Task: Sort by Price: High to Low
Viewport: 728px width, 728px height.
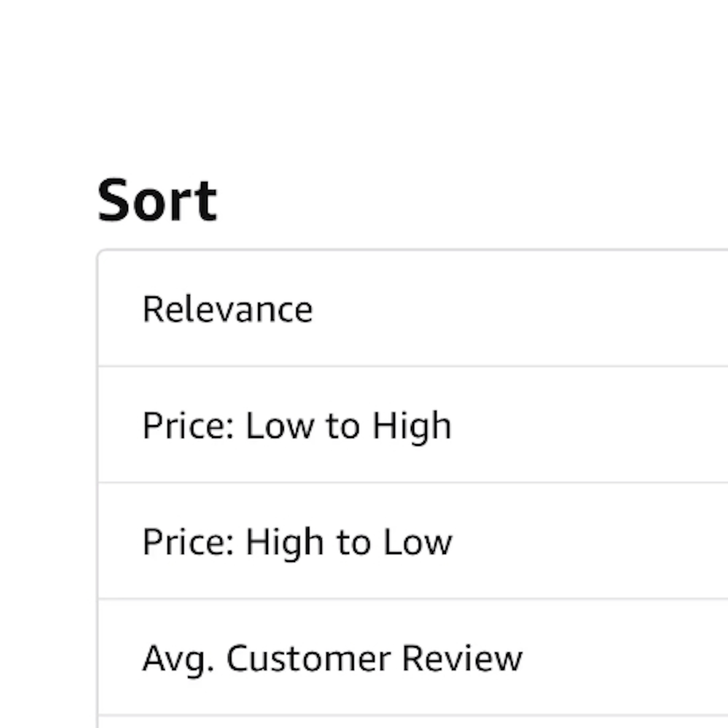Action: pos(297,541)
